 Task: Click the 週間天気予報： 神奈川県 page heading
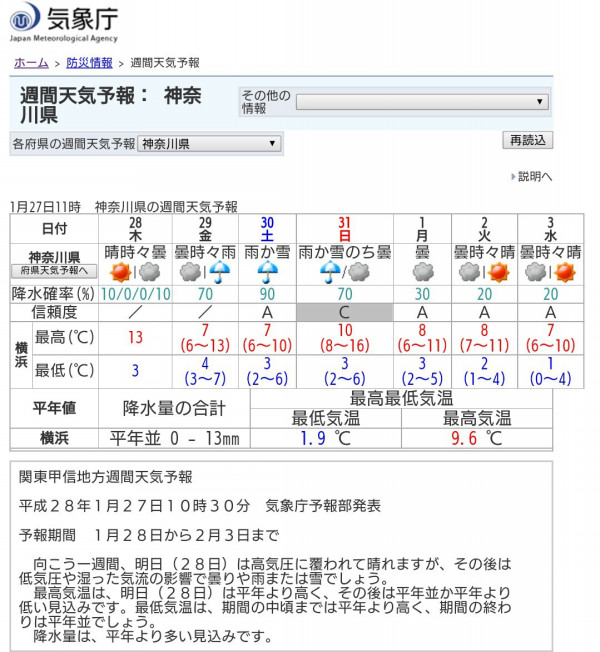click(110, 104)
